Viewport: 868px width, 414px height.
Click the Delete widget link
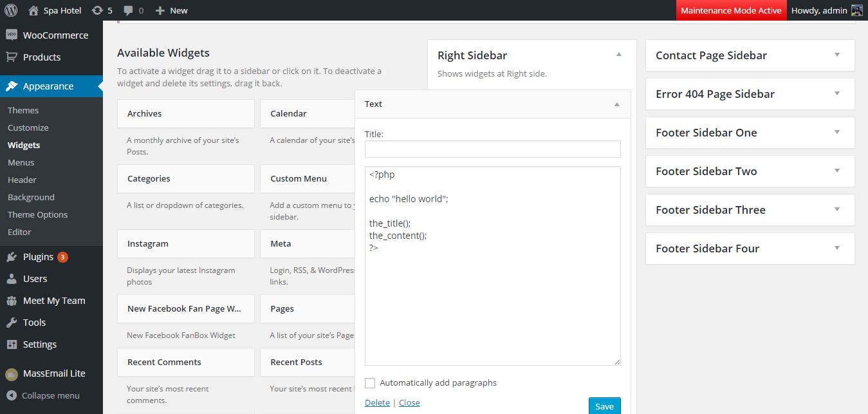(x=377, y=402)
